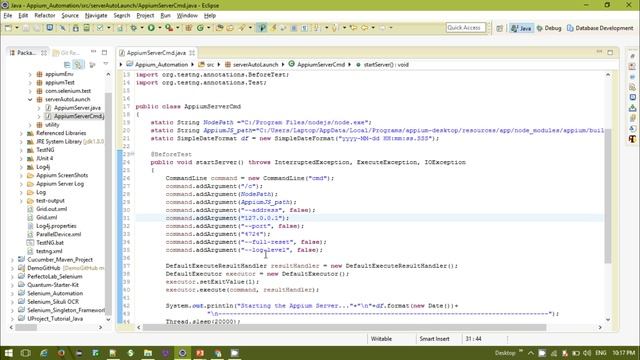Toggle Link with Editor in Package Explorer
Screen dimensions: 640x360
[78, 64]
